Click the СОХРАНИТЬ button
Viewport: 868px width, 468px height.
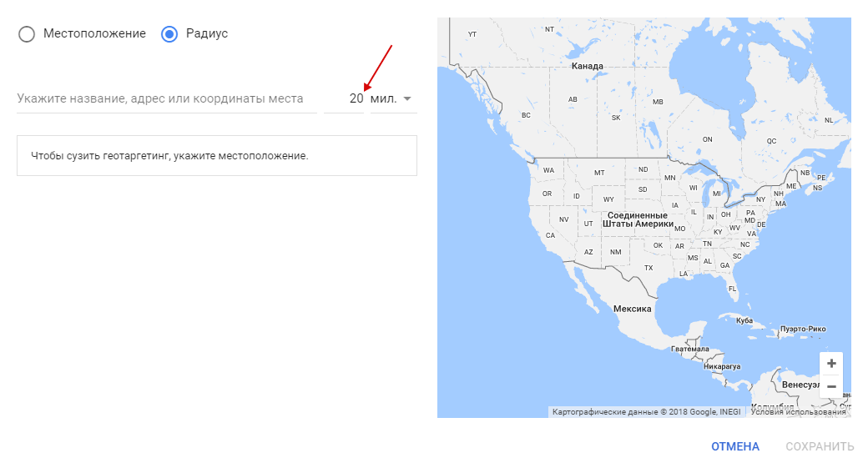click(820, 446)
